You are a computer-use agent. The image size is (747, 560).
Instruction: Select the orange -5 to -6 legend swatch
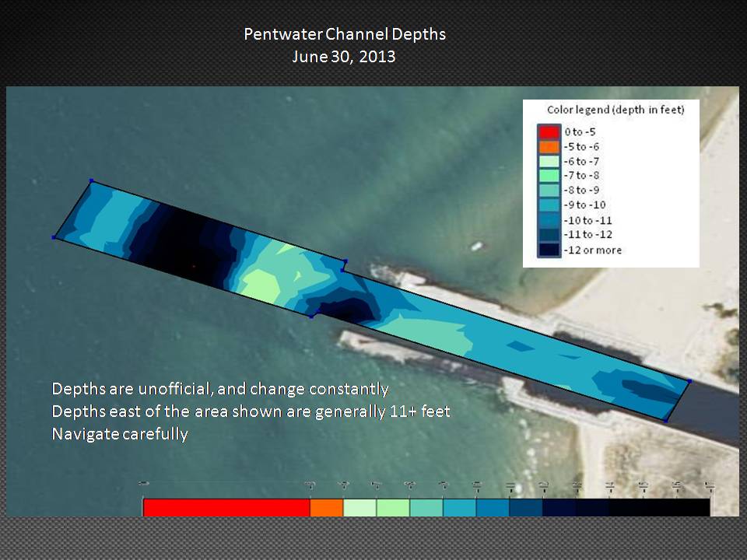[x=549, y=147]
